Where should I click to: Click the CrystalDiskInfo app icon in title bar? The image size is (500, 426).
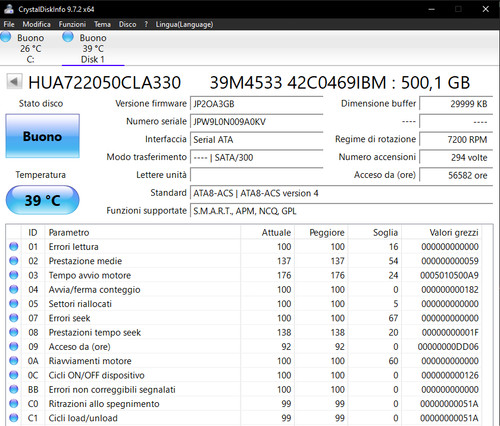[8, 9]
